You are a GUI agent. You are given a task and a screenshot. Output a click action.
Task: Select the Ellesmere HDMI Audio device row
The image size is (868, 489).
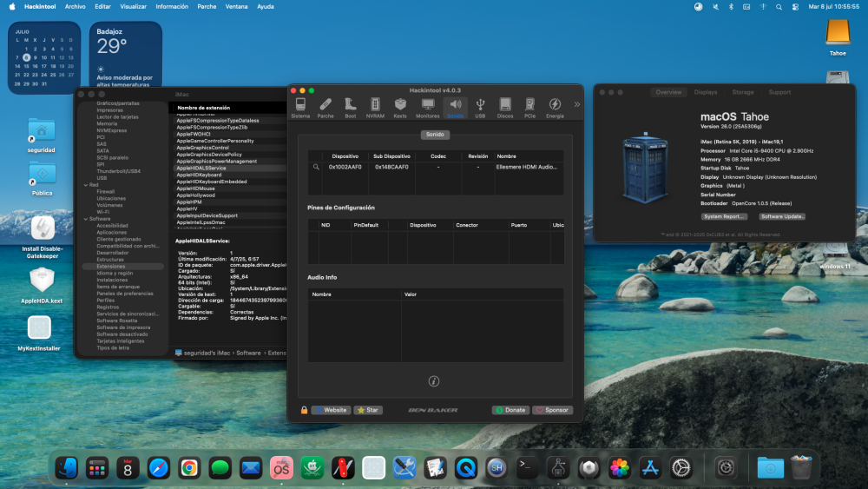(x=436, y=167)
